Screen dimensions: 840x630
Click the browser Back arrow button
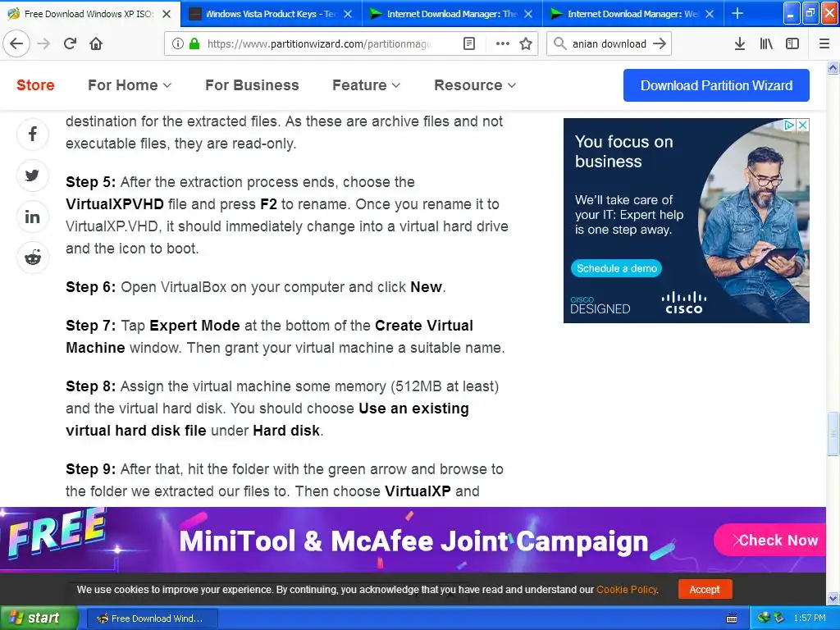click(x=16, y=43)
